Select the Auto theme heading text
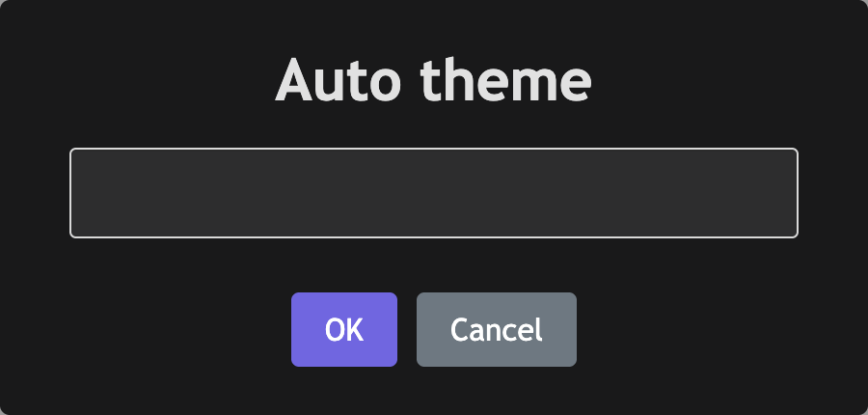 (x=434, y=82)
